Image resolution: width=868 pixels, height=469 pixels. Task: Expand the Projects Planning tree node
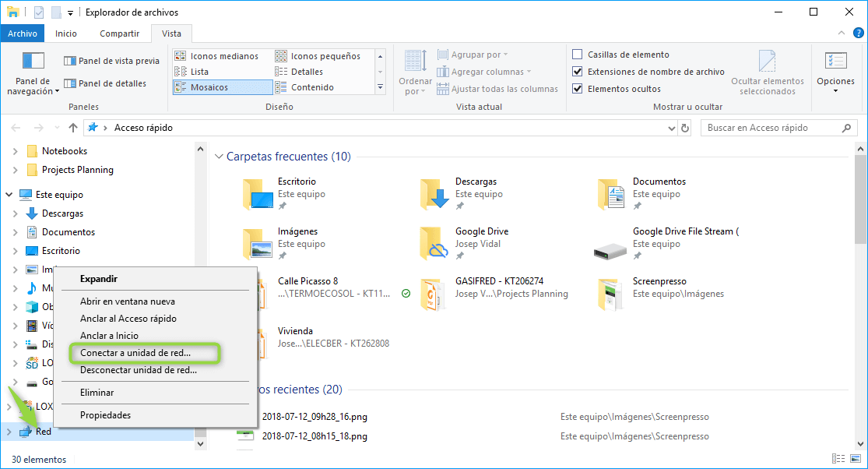coord(15,170)
